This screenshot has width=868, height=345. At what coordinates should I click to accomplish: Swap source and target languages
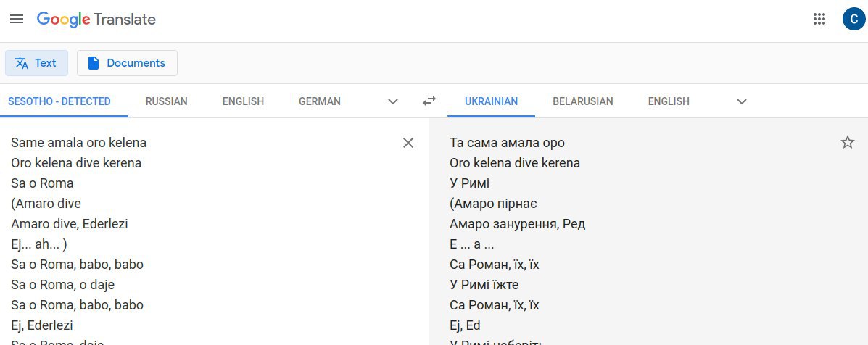tap(429, 101)
